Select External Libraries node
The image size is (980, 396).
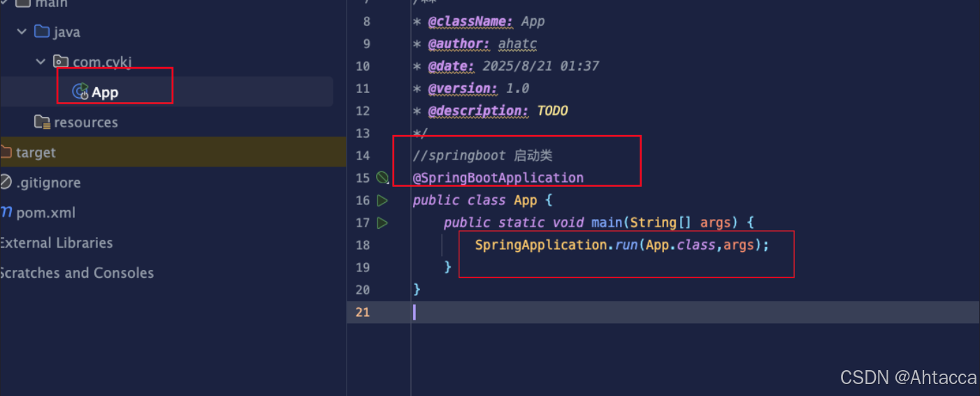click(56, 243)
